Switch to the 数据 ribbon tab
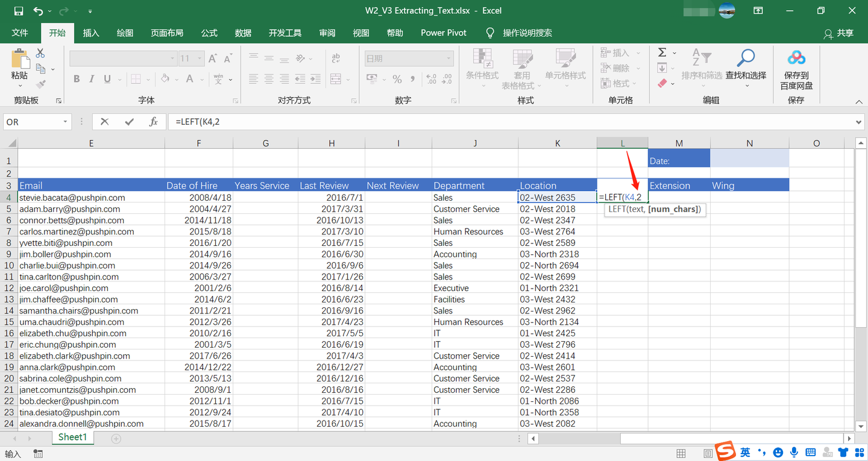The image size is (868, 461). pyautogui.click(x=243, y=33)
